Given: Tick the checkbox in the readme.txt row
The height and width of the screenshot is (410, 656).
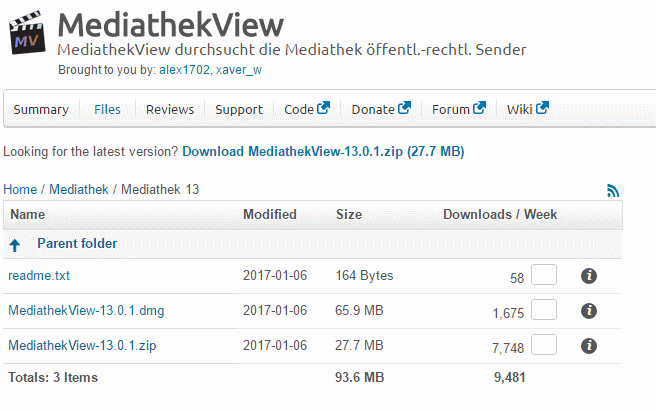Looking at the screenshot, I should coord(544,274).
